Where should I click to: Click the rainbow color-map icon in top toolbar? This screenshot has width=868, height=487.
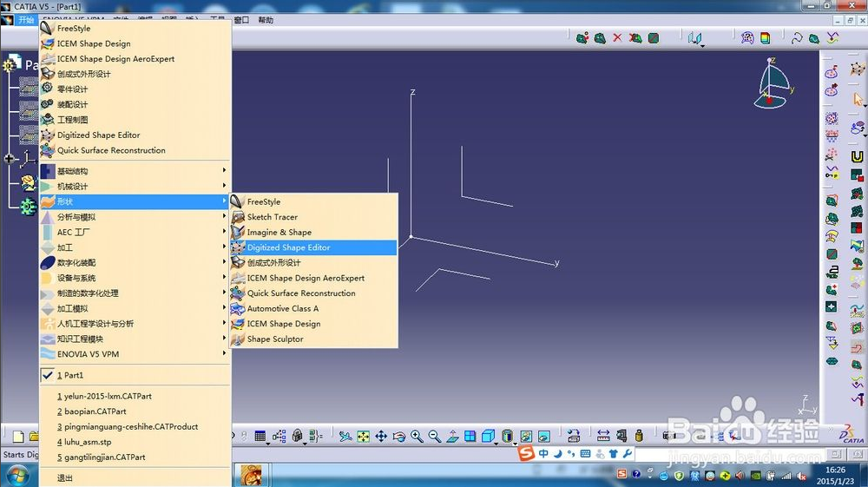(x=766, y=37)
